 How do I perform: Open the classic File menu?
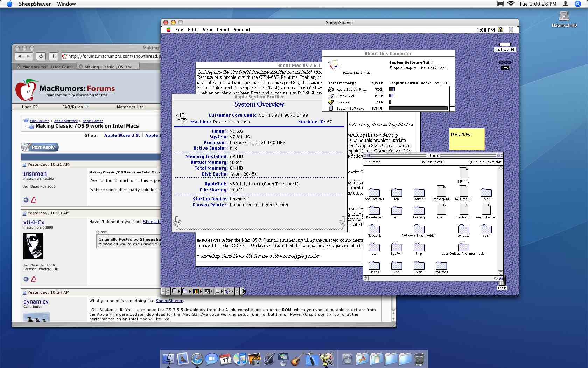[x=179, y=30]
